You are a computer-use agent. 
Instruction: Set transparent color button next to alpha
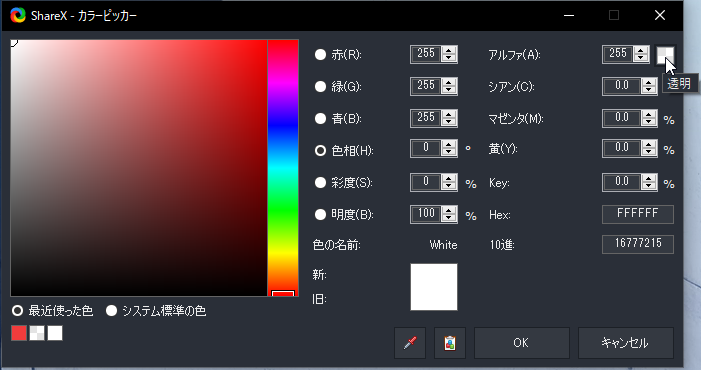click(665, 55)
